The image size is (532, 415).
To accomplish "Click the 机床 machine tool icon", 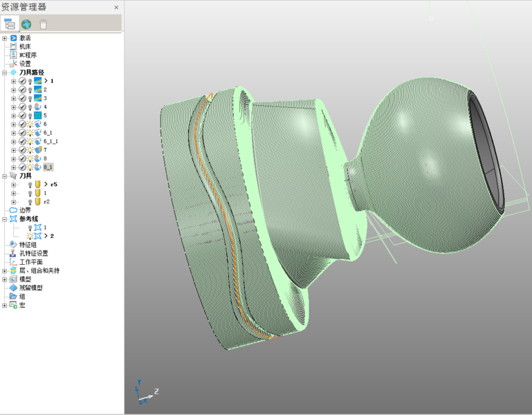I will (x=13, y=46).
